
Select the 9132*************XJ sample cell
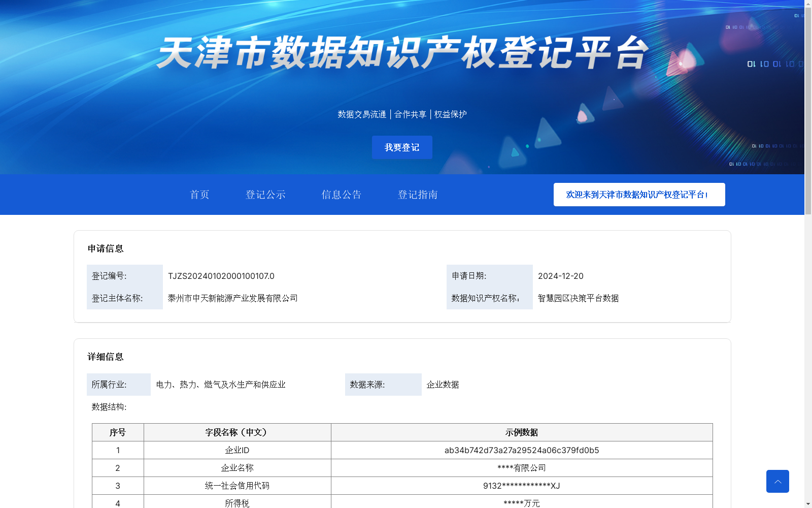[522, 486]
